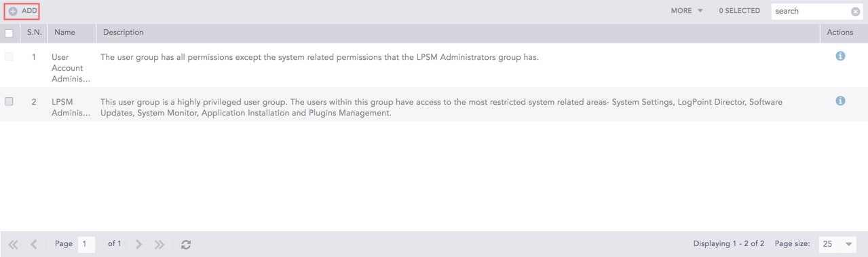The height and width of the screenshot is (257, 868).
Task: Toggle checkbox for LPSM Administrators row
Action: pyautogui.click(x=9, y=101)
